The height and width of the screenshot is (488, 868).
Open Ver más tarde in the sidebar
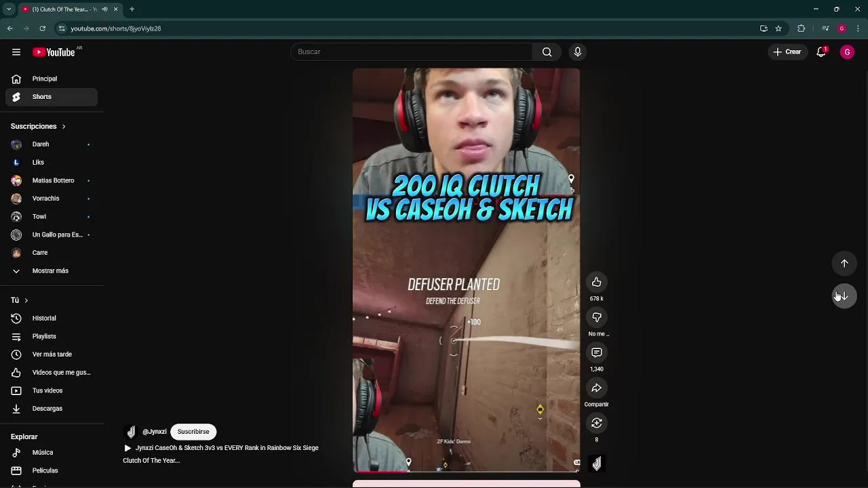52,354
